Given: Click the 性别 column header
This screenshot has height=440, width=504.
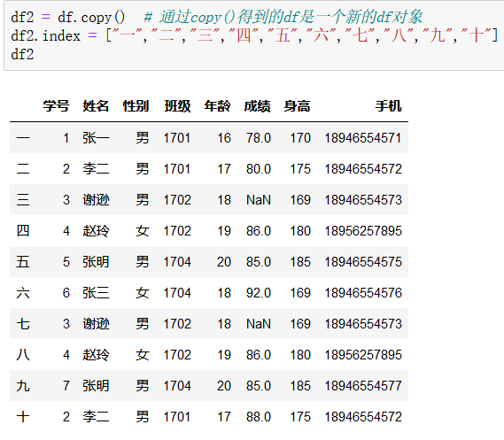Looking at the screenshot, I should (136, 106).
